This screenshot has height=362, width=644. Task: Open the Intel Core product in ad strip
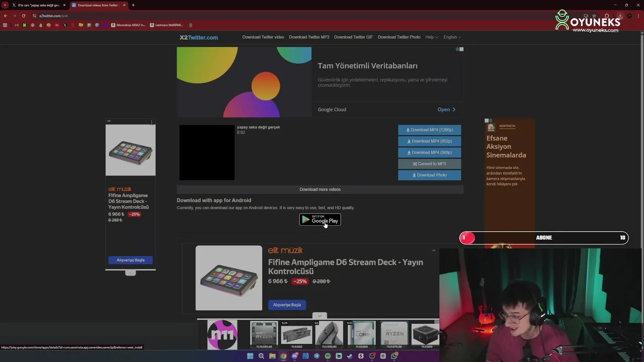[x=361, y=335]
